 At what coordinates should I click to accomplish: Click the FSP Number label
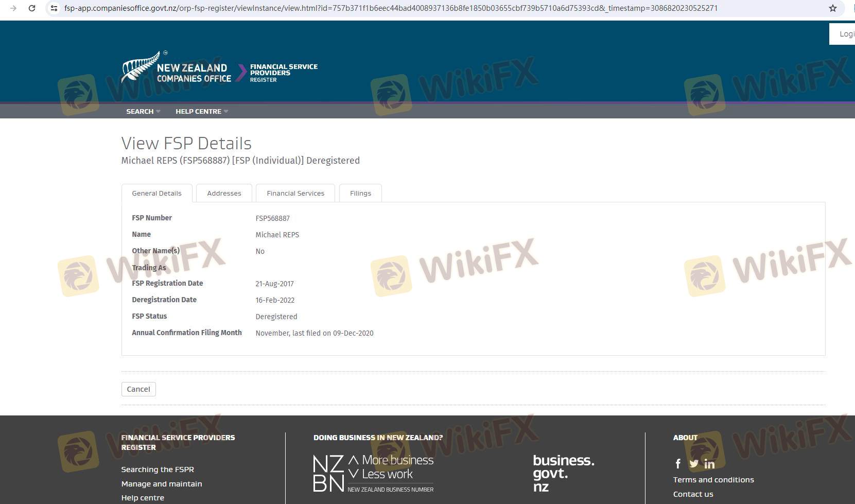(x=152, y=218)
